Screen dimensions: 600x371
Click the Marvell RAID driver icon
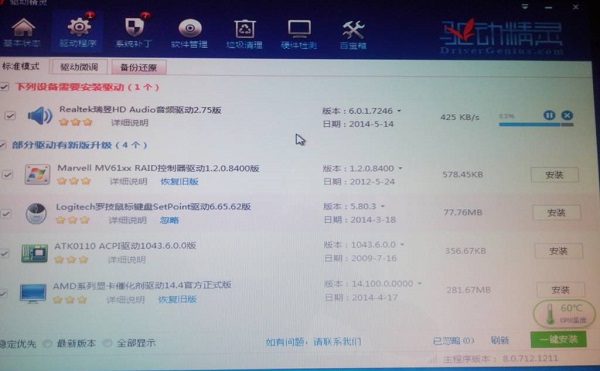click(37, 174)
